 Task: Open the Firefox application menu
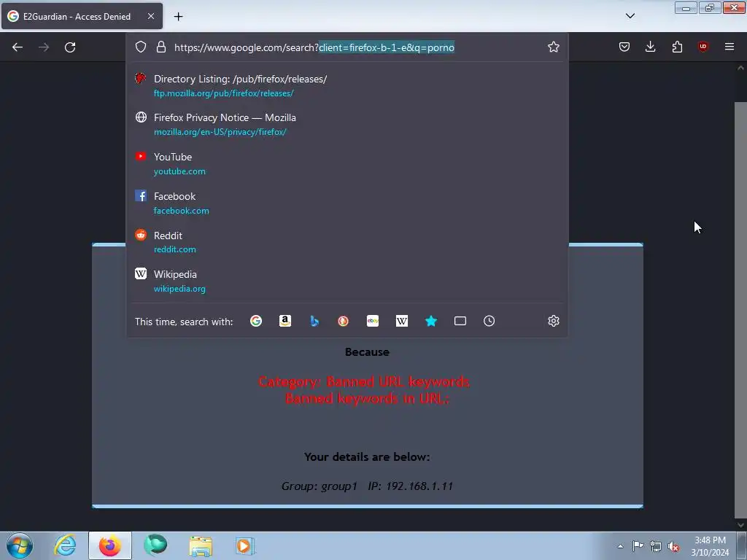729,47
